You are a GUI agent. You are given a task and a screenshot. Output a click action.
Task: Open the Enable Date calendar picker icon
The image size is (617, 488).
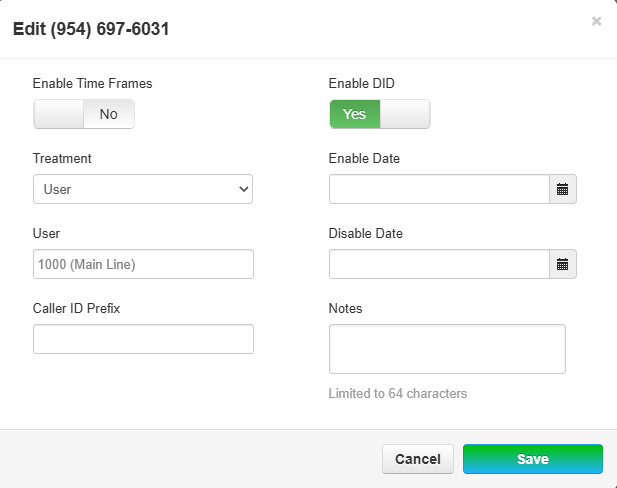coord(563,189)
